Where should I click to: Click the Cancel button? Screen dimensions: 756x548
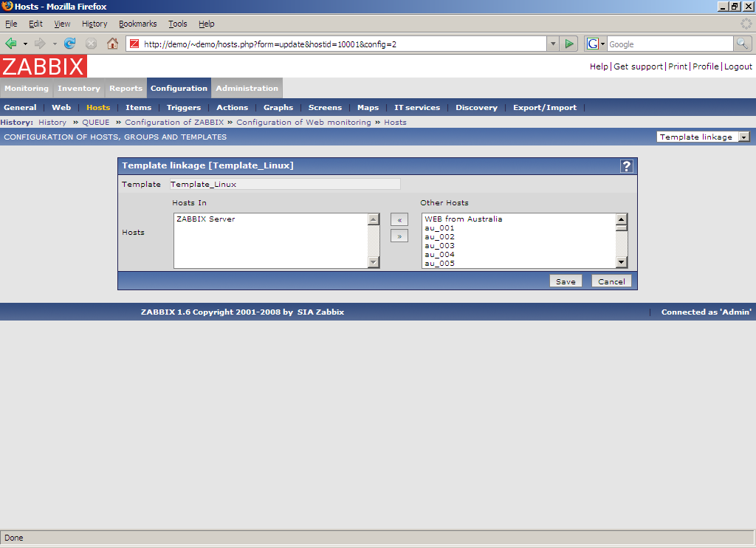pos(611,281)
